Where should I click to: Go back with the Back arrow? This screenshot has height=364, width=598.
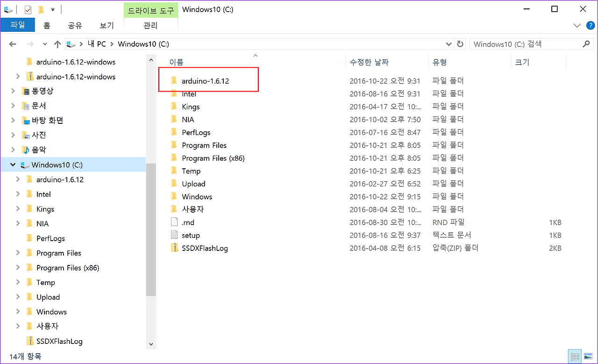click(x=13, y=44)
